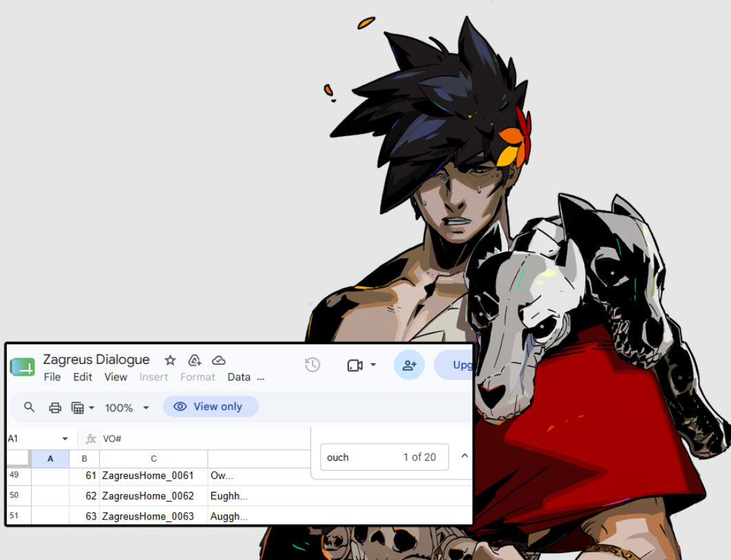Click the formula bar showing VO#
The image size is (731, 560).
pyautogui.click(x=205, y=439)
